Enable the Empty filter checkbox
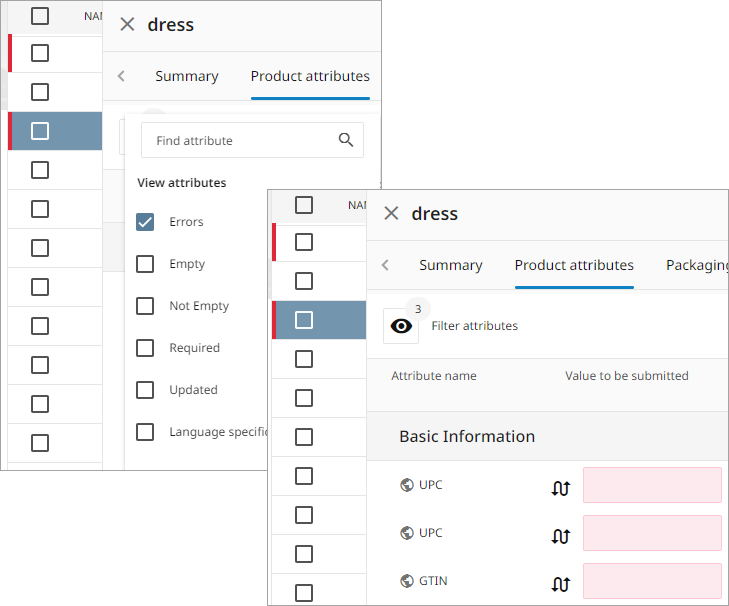 point(145,264)
